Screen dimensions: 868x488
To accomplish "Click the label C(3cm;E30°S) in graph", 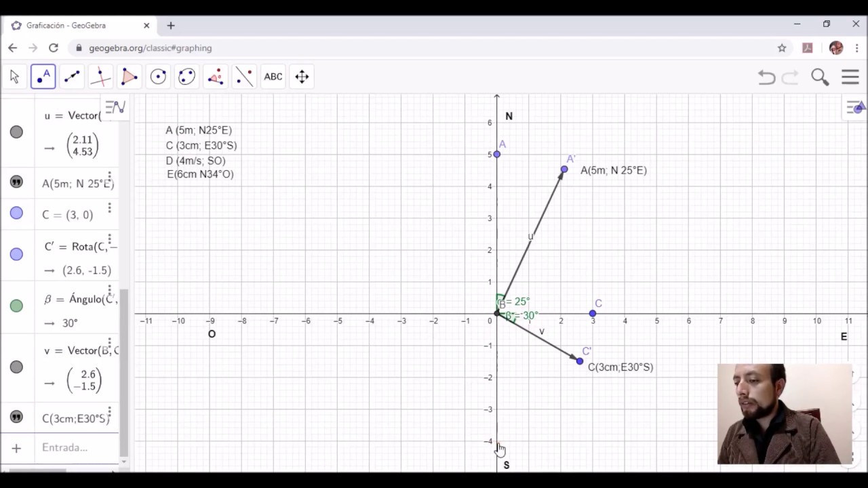I will (620, 367).
